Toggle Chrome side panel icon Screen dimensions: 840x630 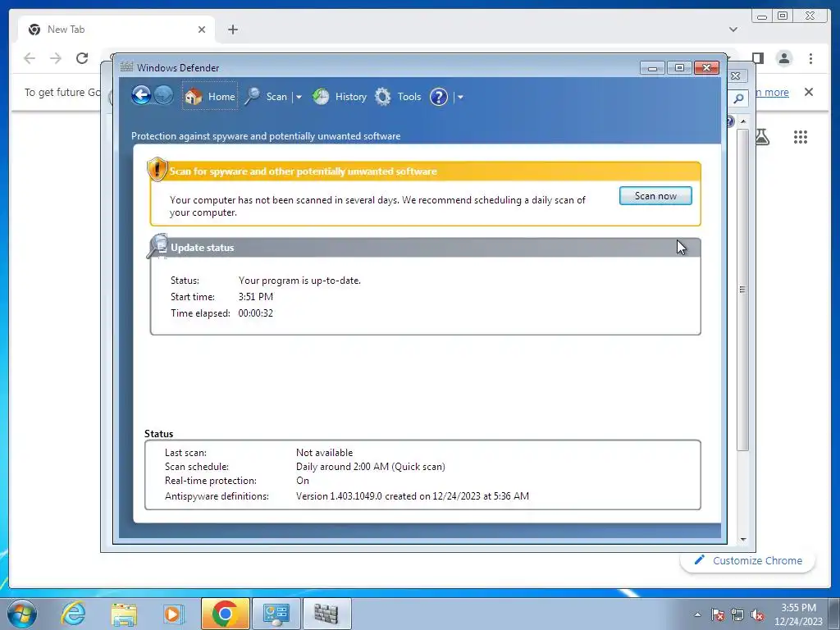pyautogui.click(x=757, y=58)
